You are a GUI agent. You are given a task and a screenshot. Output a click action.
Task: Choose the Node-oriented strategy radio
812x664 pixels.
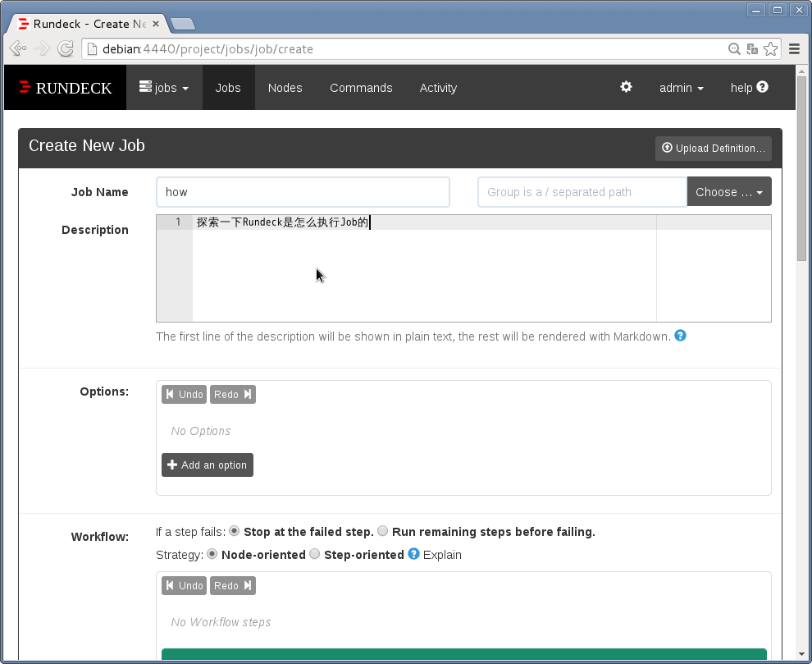pyautogui.click(x=212, y=553)
